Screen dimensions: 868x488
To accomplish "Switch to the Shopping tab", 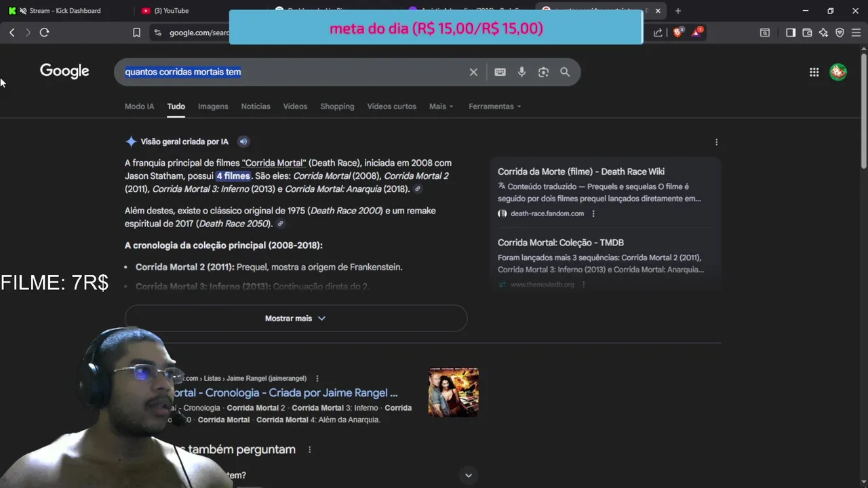I will 337,106.
